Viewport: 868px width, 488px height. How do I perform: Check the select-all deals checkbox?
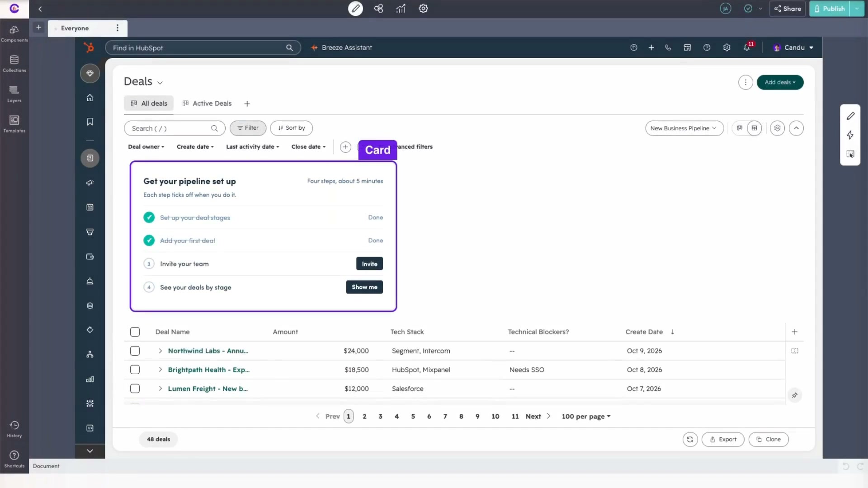tap(135, 332)
